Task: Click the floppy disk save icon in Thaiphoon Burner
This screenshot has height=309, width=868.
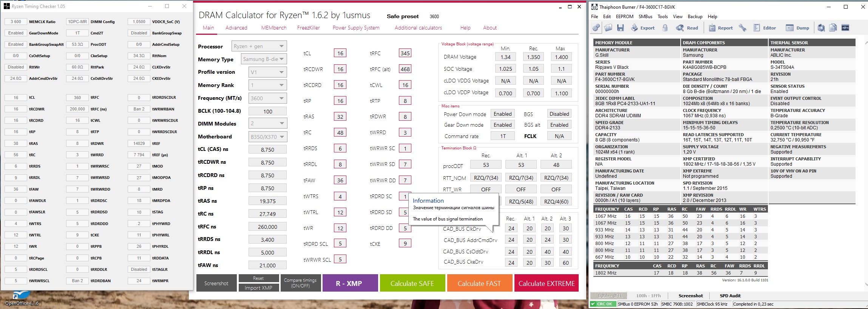Action: click(x=620, y=28)
